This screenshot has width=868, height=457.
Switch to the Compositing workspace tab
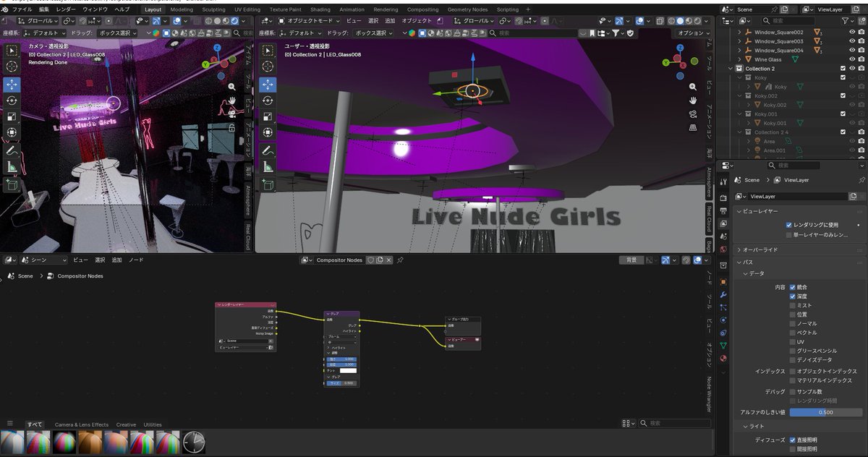pos(422,9)
